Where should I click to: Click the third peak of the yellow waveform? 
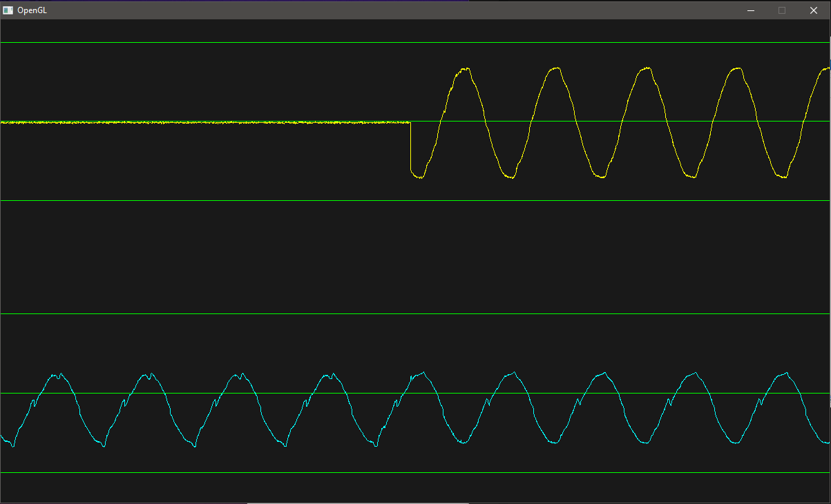click(645, 68)
